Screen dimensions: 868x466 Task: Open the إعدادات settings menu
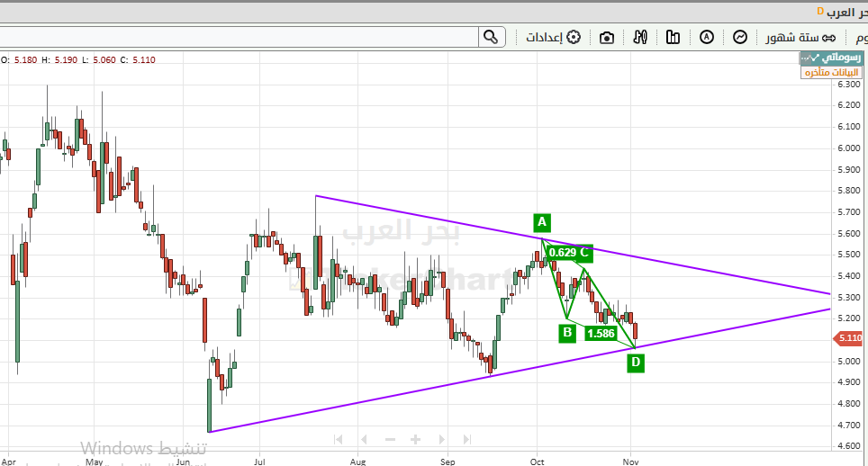(x=553, y=37)
